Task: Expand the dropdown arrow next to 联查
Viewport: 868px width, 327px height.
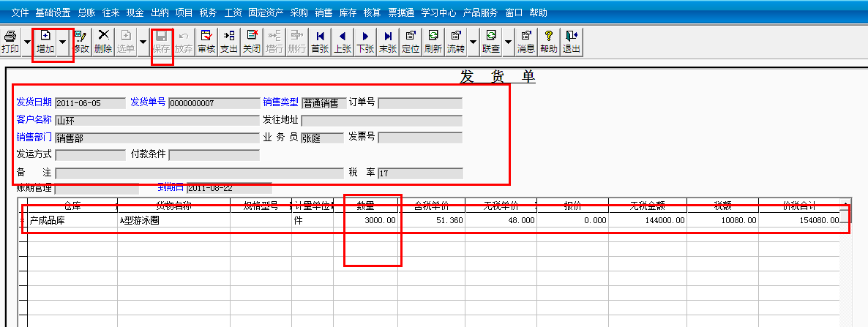Action: click(509, 42)
